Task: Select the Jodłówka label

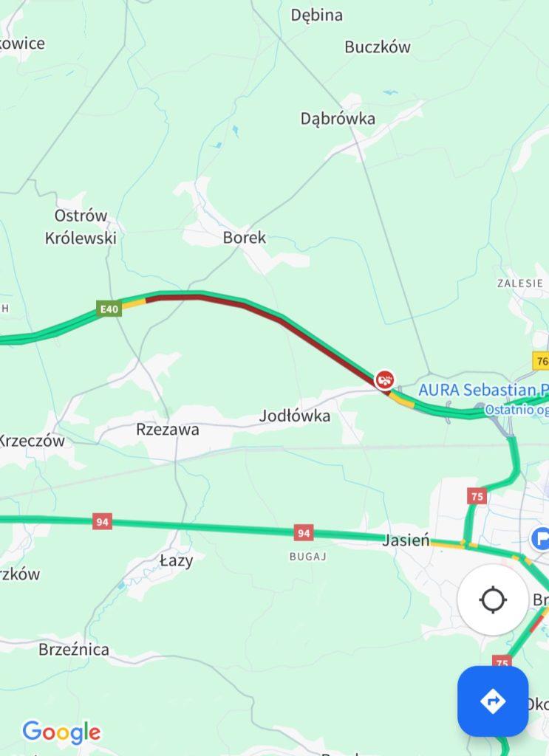Action: pos(295,416)
